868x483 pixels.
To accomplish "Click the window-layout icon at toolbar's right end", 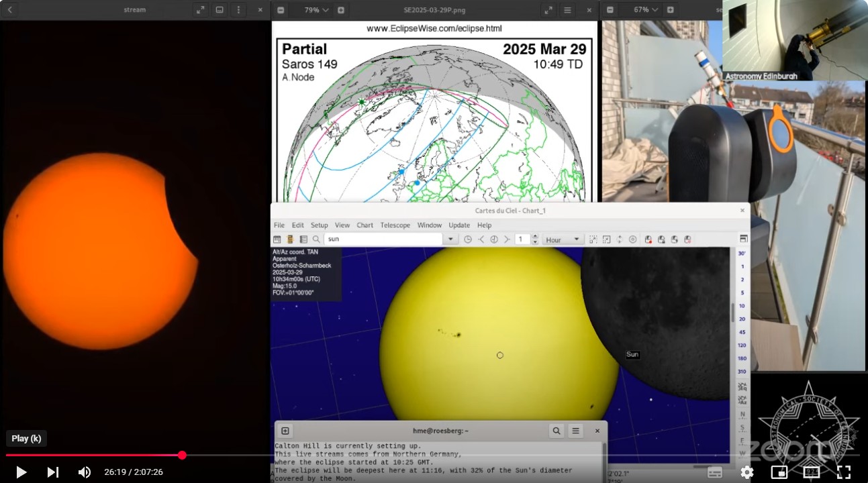I will tap(743, 239).
